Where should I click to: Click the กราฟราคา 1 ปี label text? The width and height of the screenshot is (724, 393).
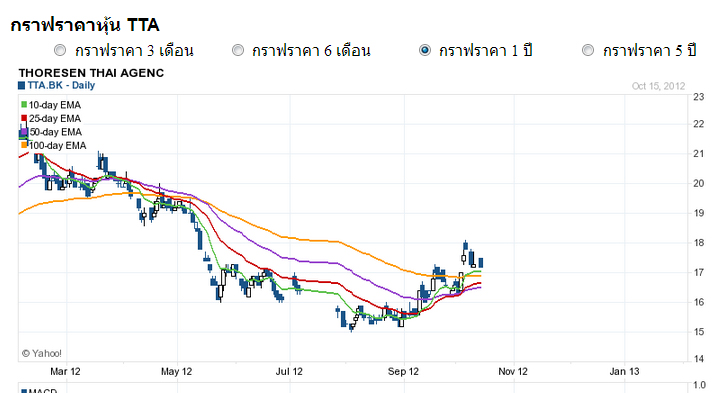pos(485,50)
